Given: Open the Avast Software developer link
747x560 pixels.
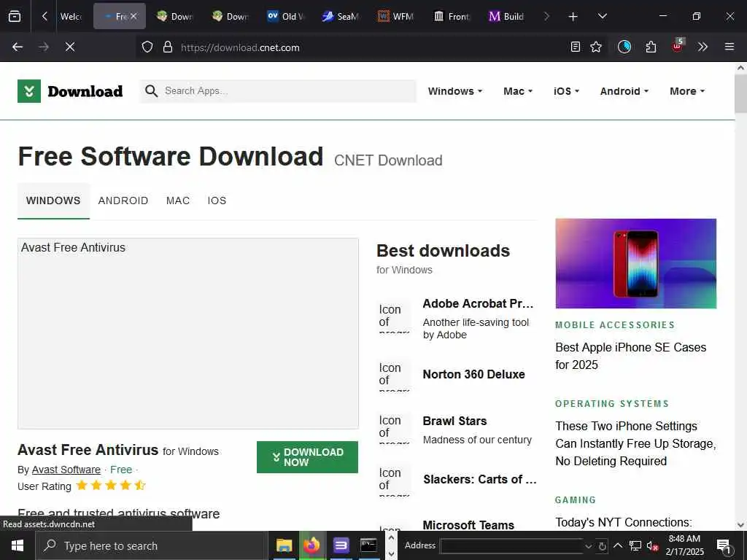Looking at the screenshot, I should pos(66,470).
